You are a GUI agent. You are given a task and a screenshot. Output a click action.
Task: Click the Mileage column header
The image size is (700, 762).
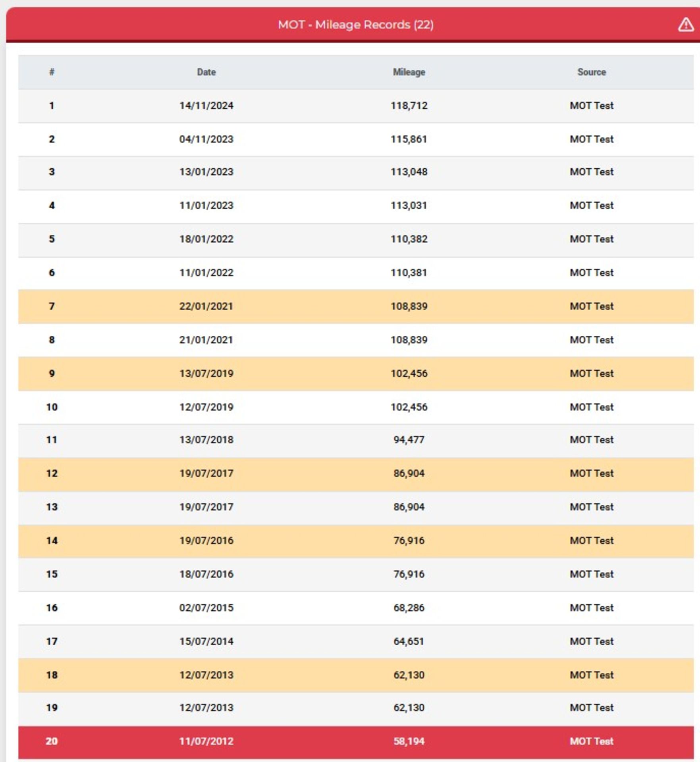point(409,72)
